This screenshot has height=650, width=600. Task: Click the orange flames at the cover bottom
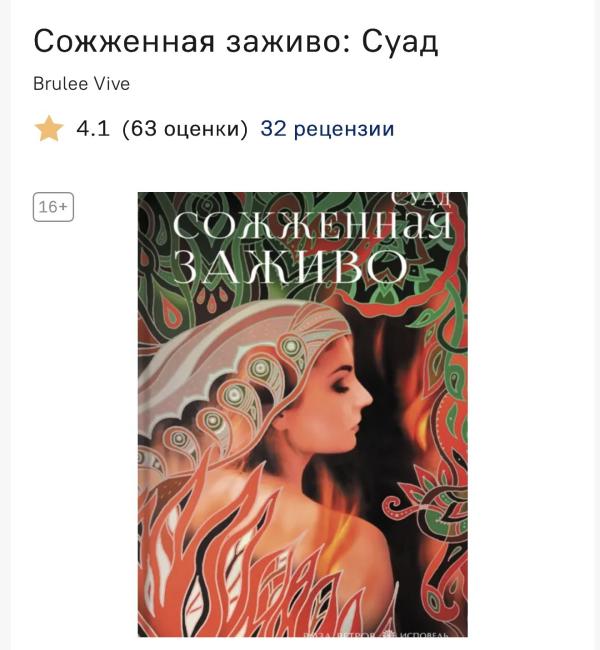(x=232, y=572)
